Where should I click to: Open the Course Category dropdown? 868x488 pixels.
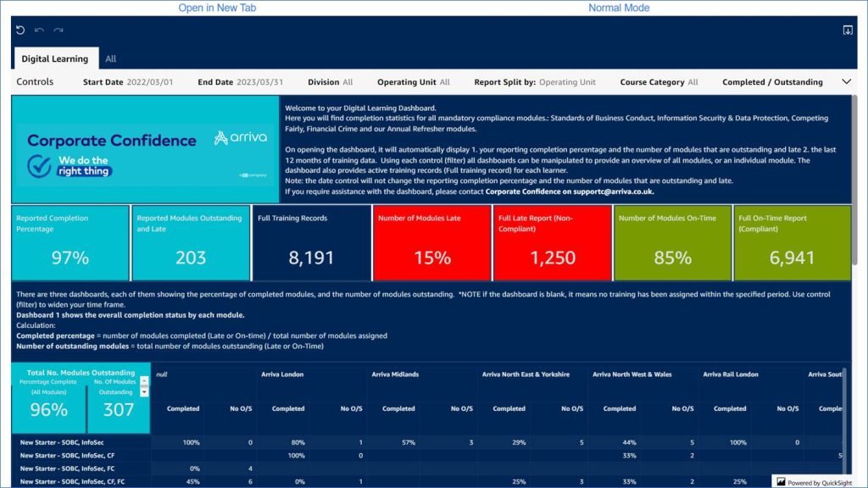659,82
